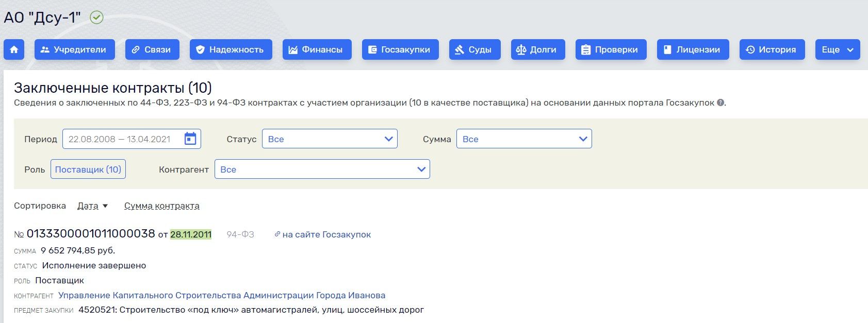This screenshot has width=868, height=323.
Task: Open the Статус dropdown
Action: (x=330, y=139)
